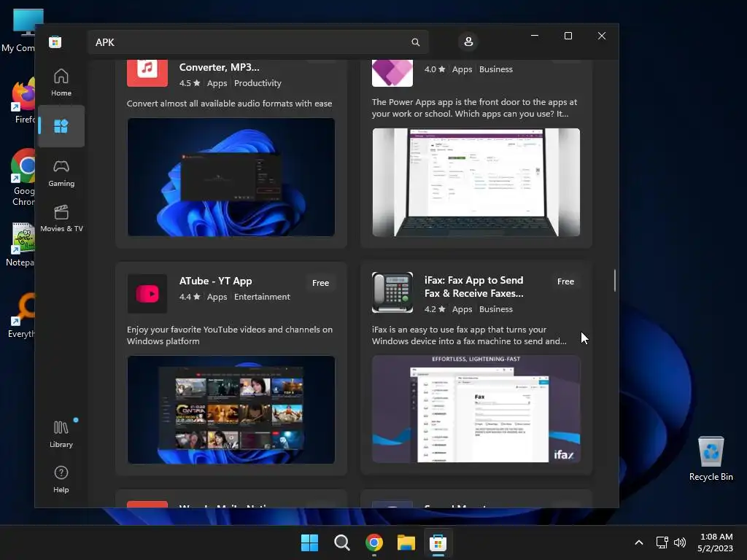Screen dimensions: 747x560
Task: Open the iFax app phone icon
Action: tap(392, 292)
